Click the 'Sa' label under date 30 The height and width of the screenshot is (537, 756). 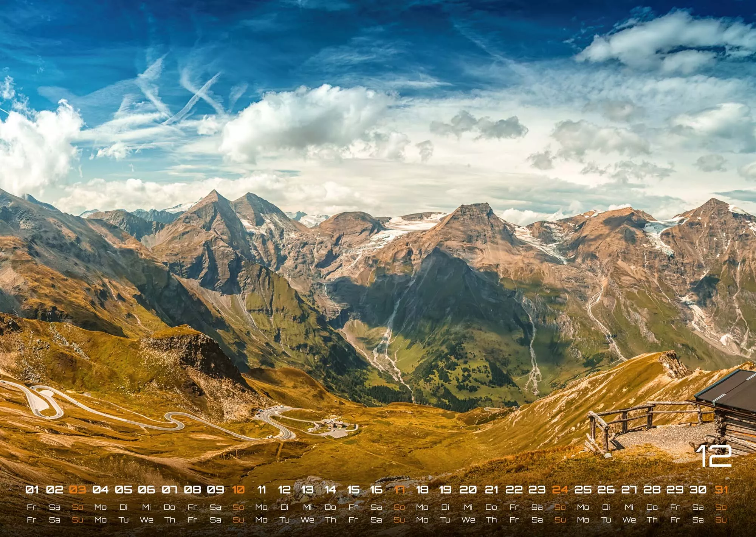pos(698,507)
